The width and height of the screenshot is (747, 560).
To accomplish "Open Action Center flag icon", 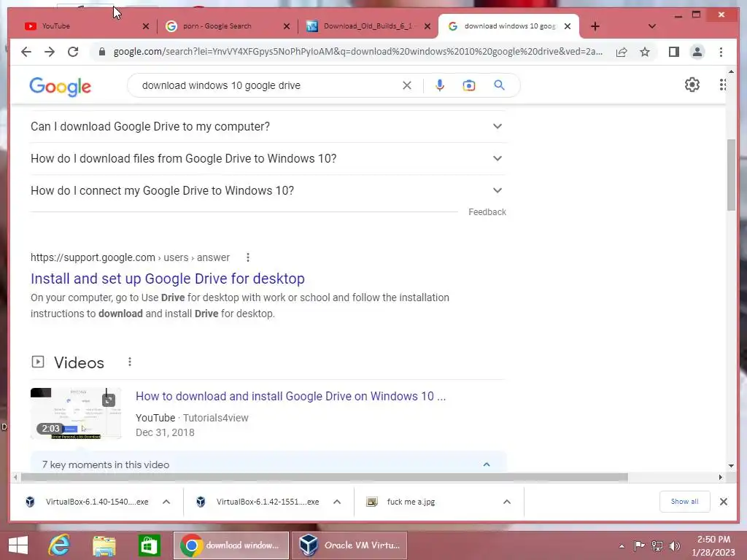I will [639, 546].
